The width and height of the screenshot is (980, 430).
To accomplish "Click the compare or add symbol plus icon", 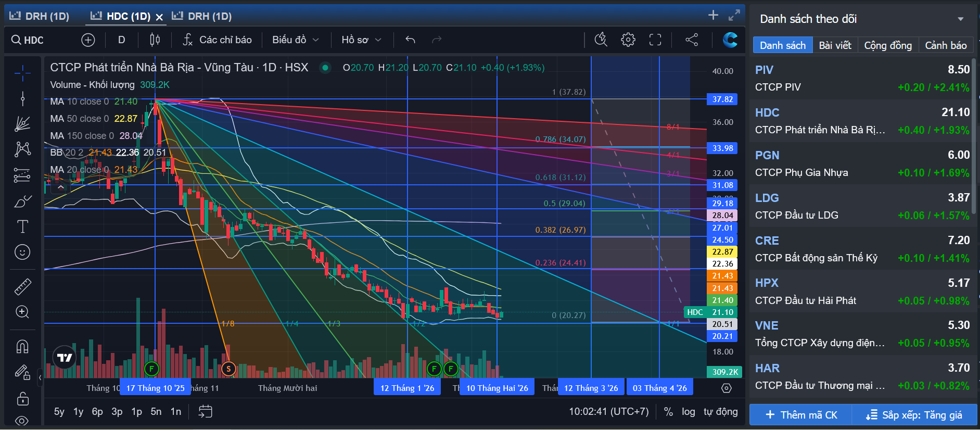I will coord(88,40).
